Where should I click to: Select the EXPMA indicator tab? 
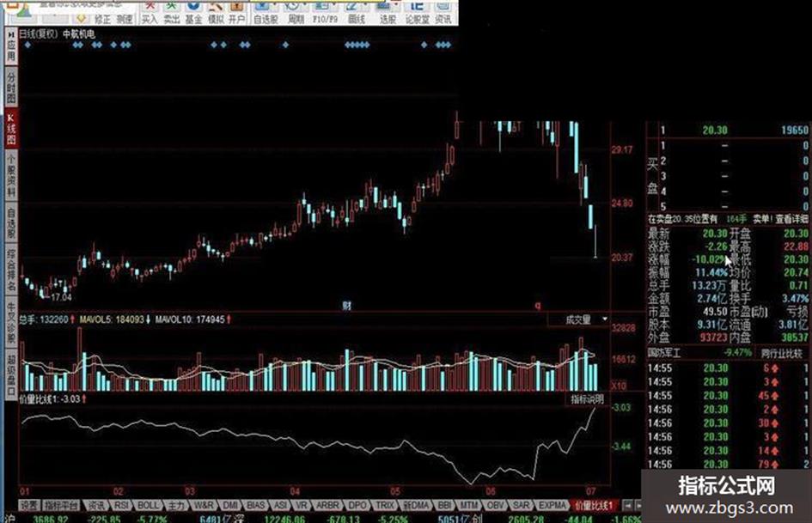click(x=551, y=505)
